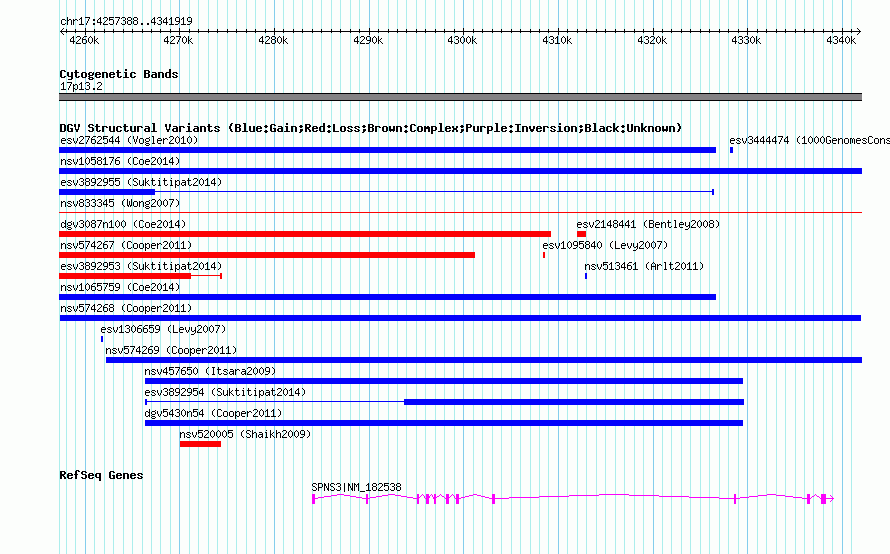Click the 4320k ruler tick label
This screenshot has height=554, width=890.
[652, 40]
